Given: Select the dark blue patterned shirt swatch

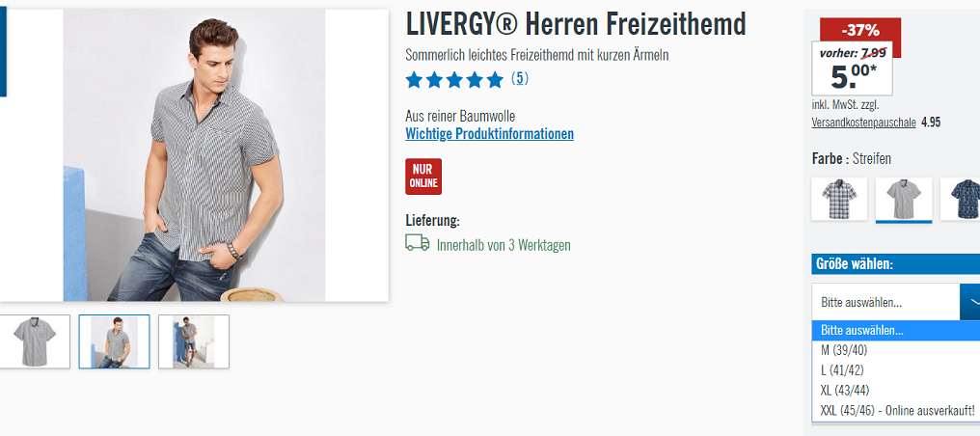Looking at the screenshot, I should [961, 199].
